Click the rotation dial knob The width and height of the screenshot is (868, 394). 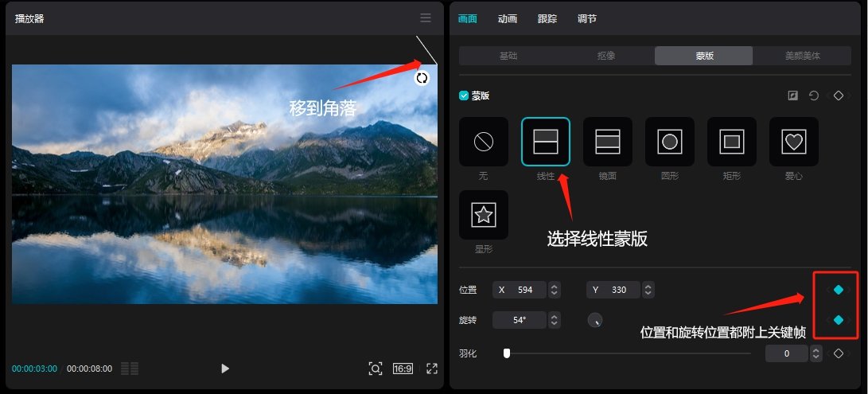[x=594, y=320]
